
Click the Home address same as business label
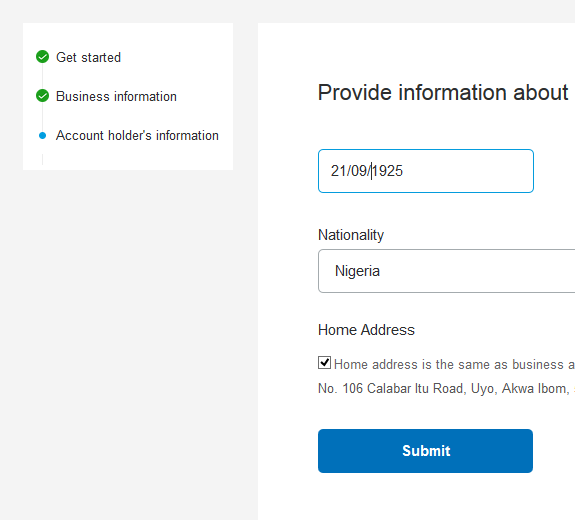coord(454,365)
